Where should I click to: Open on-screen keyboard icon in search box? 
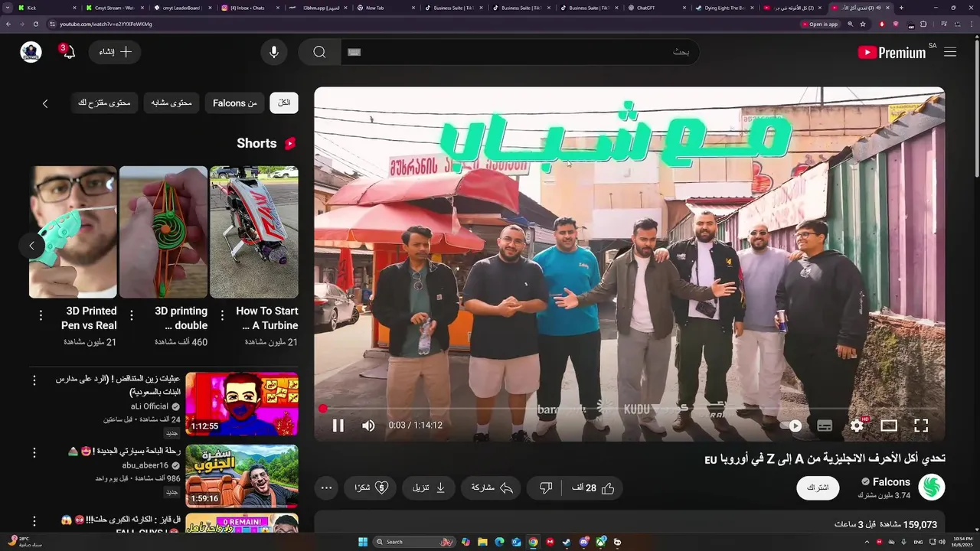pos(354,52)
